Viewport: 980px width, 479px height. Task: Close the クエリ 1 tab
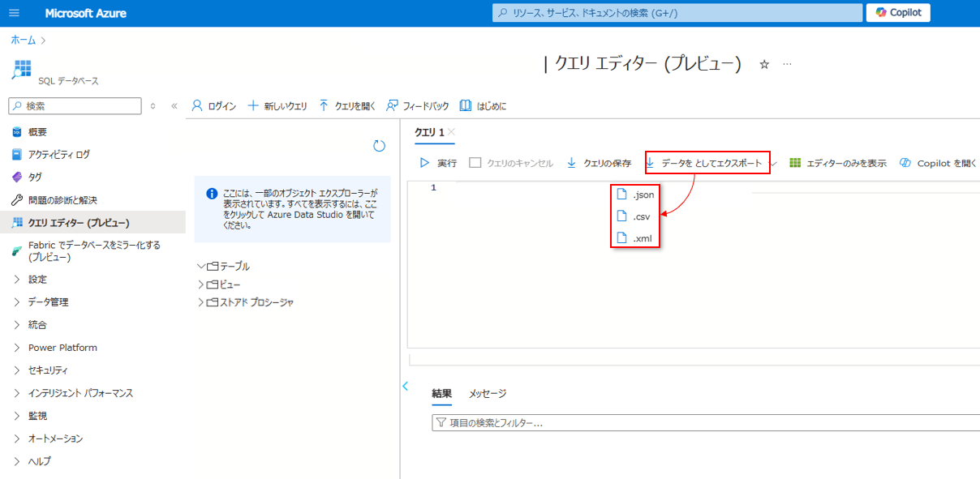pyautogui.click(x=451, y=132)
